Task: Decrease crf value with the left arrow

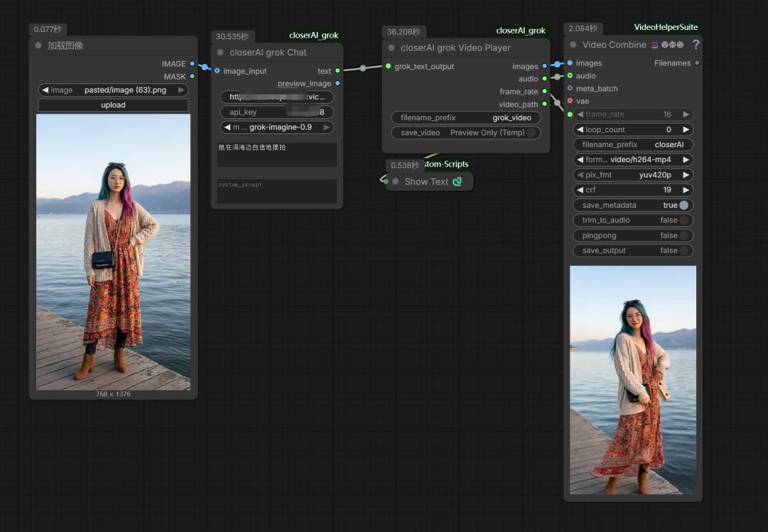Action: pyautogui.click(x=580, y=190)
